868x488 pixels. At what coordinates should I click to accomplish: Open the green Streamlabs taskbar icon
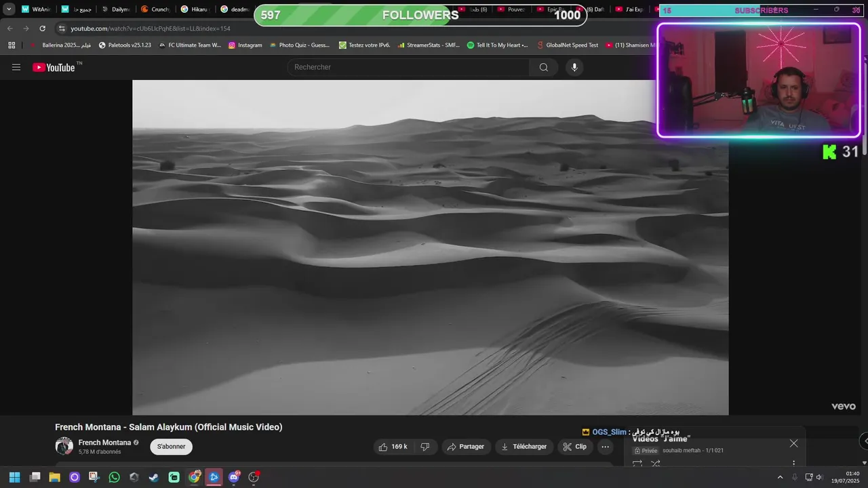(174, 477)
